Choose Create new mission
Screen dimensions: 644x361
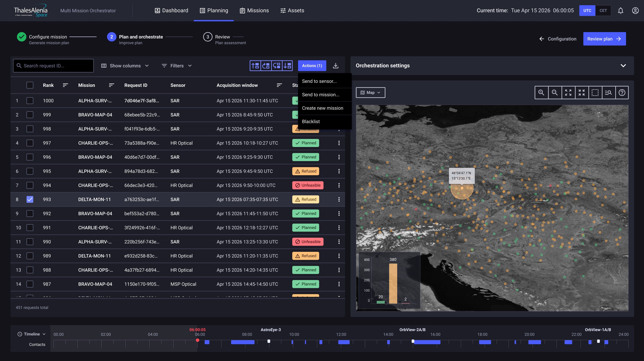pyautogui.click(x=325, y=108)
